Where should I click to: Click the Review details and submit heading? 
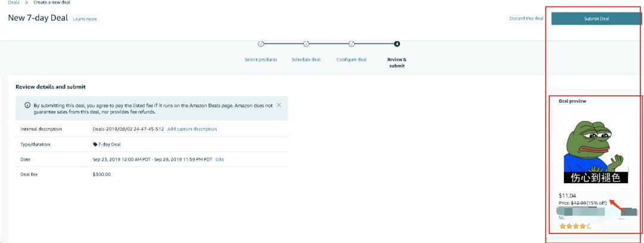[51, 87]
